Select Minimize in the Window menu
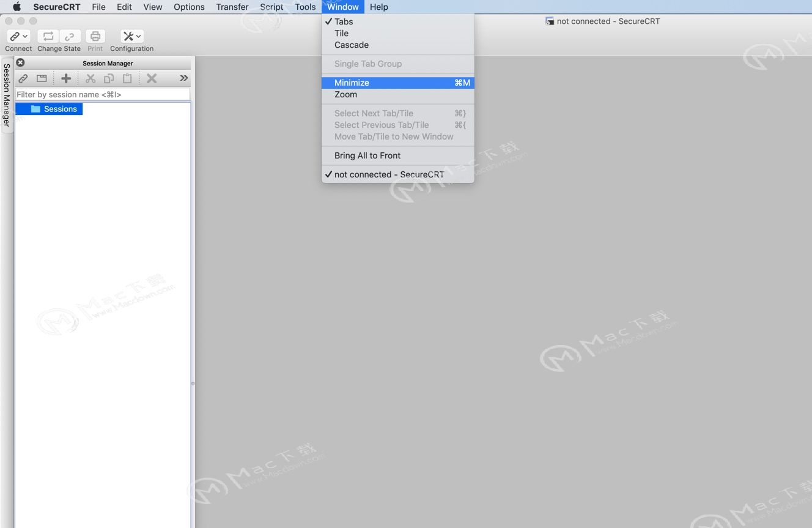The width and height of the screenshot is (812, 528). click(398, 83)
